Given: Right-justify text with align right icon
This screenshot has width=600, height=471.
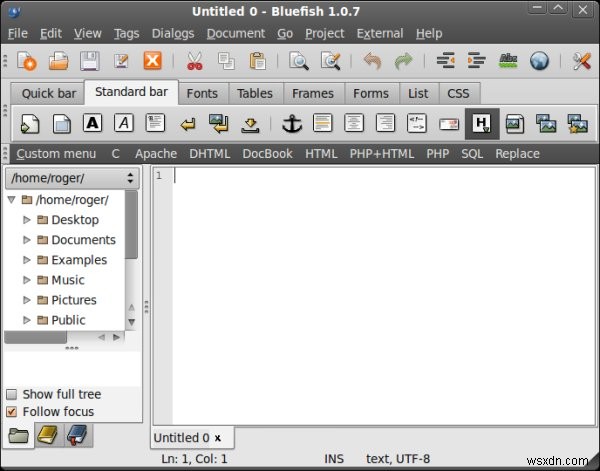Looking at the screenshot, I should coord(385,123).
